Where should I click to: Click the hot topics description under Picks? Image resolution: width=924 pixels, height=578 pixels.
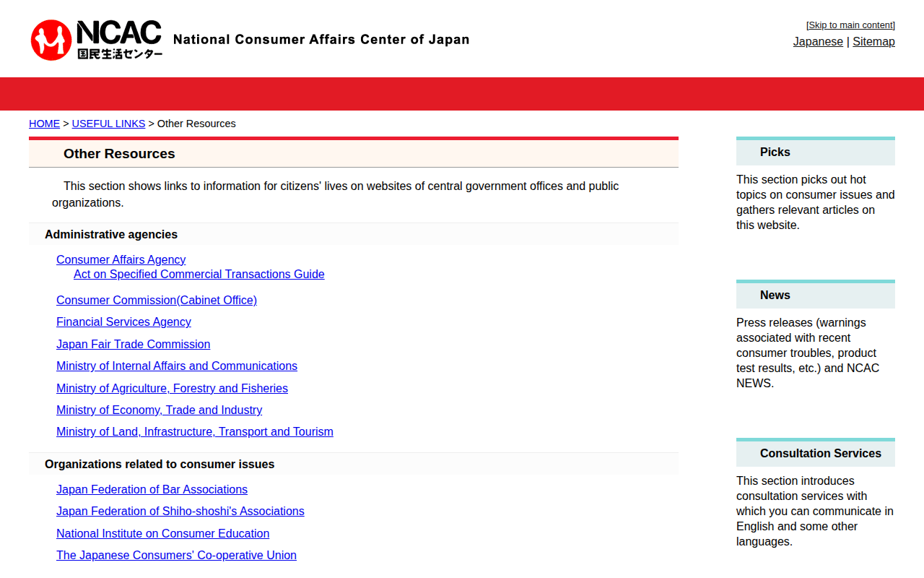816,202
